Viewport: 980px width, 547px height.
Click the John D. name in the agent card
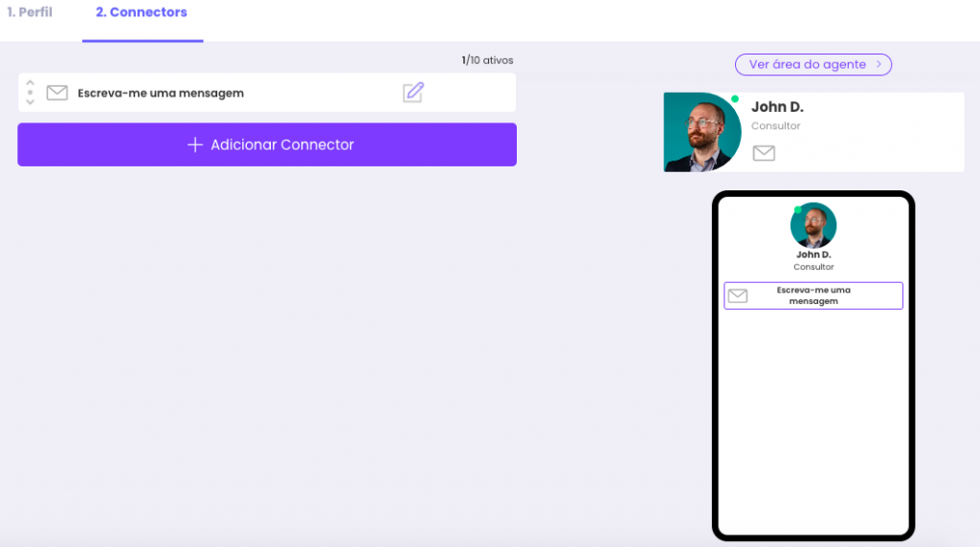point(777,107)
